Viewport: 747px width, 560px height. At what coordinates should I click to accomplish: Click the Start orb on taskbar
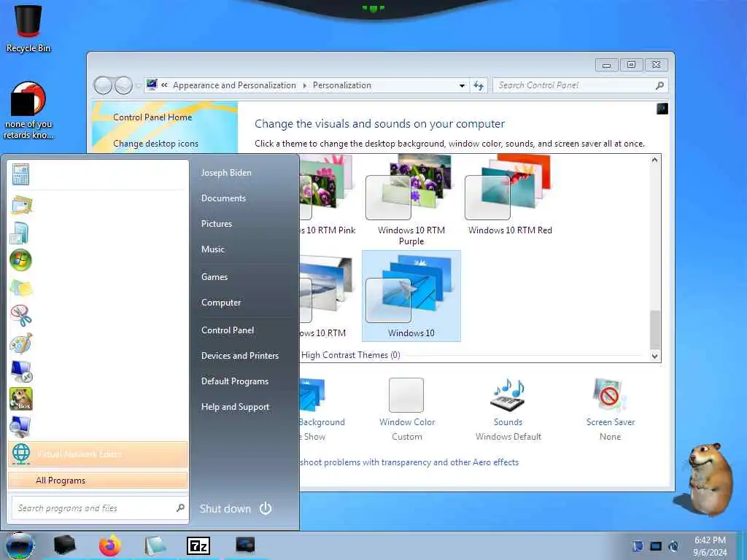pyautogui.click(x=19, y=545)
